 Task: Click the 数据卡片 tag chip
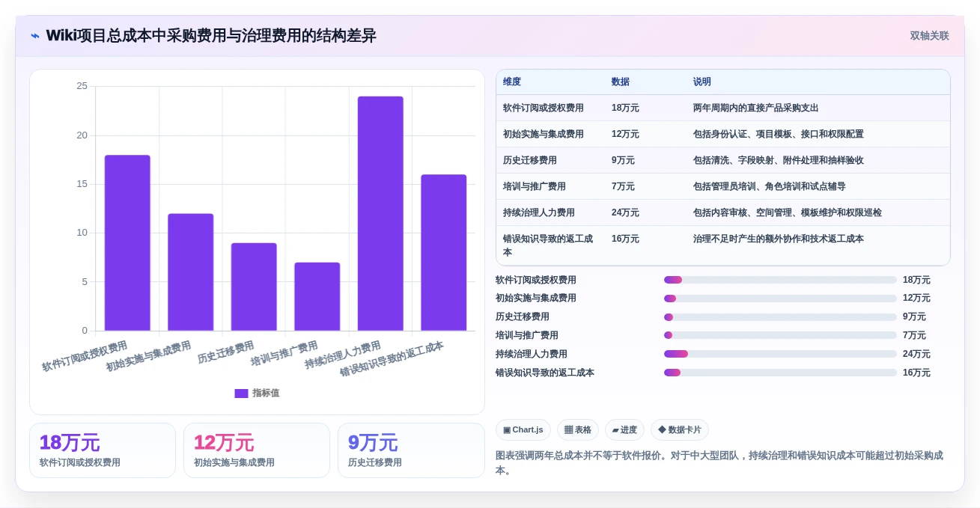[679, 429]
